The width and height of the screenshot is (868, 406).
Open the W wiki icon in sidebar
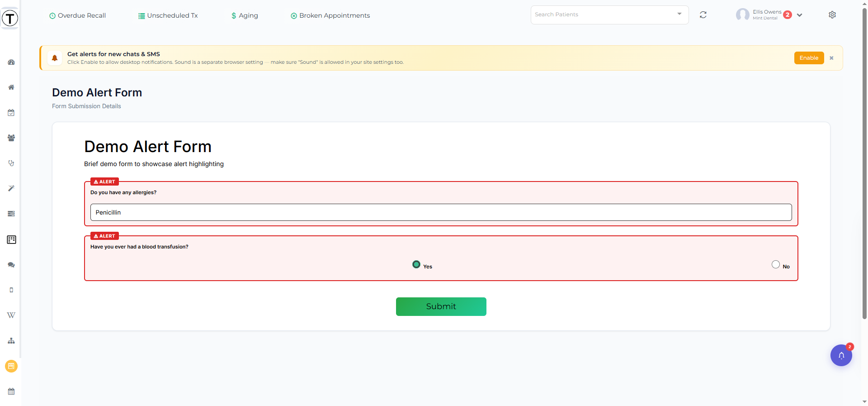11,315
